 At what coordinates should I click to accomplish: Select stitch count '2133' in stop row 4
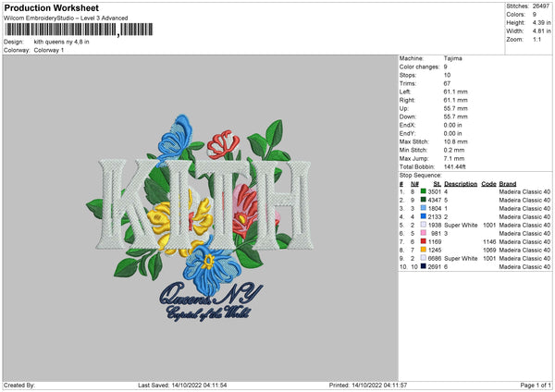pyautogui.click(x=435, y=217)
